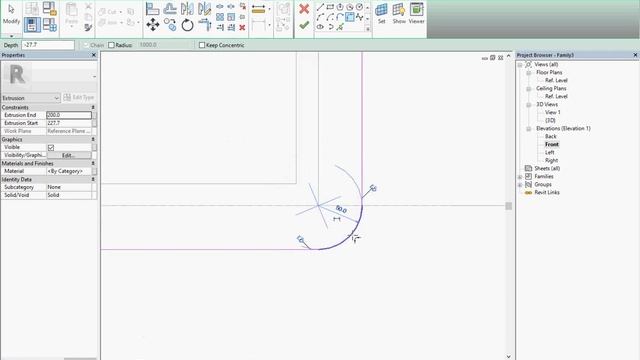Collapse the Identity Data section
Screen dimensions: 640x360
(x=93, y=179)
